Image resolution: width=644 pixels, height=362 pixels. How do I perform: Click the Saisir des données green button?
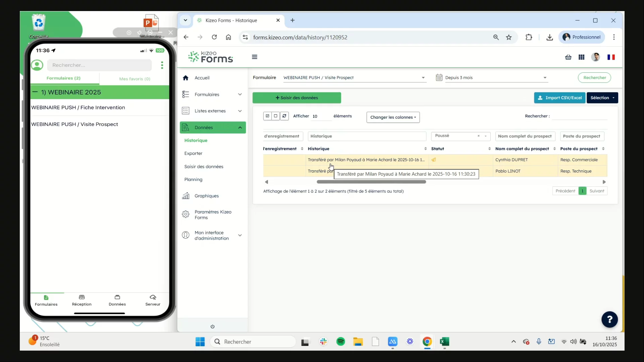pos(297,98)
